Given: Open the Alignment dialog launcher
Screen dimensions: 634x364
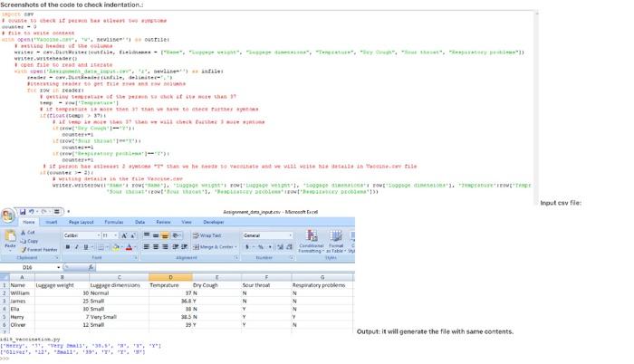Looking at the screenshot, I should pos(236,258).
